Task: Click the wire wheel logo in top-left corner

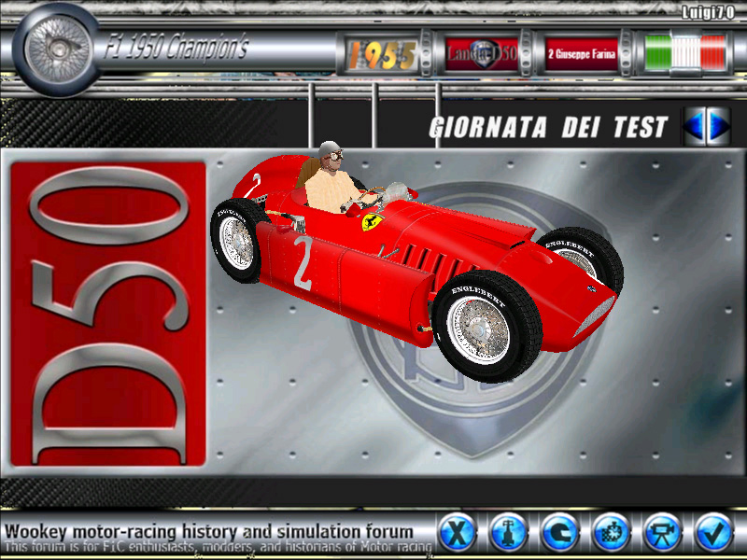Action: pyautogui.click(x=57, y=49)
